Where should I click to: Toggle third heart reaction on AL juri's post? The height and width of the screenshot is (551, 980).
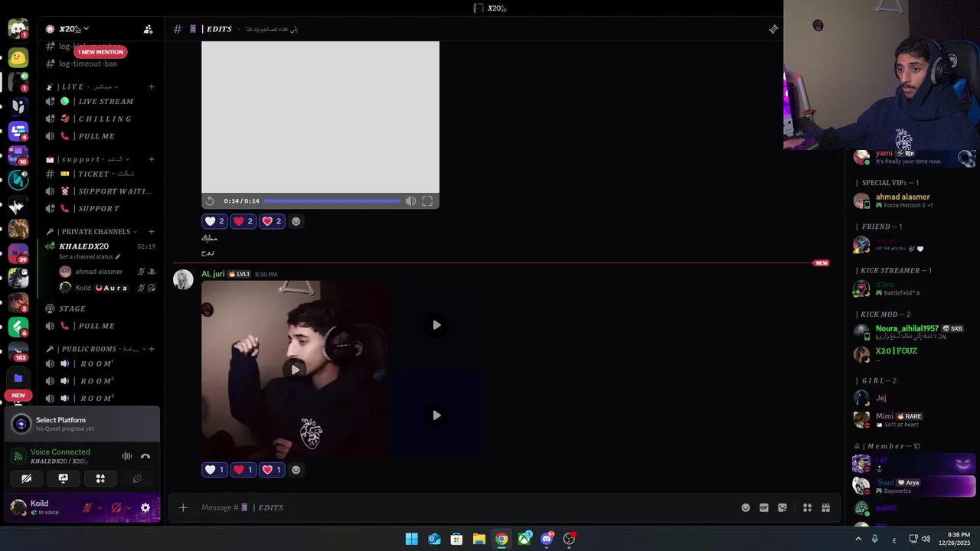[271, 470]
